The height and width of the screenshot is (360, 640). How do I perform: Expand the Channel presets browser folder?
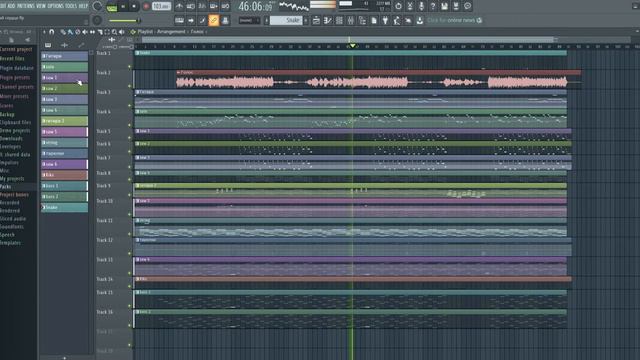coord(17,87)
